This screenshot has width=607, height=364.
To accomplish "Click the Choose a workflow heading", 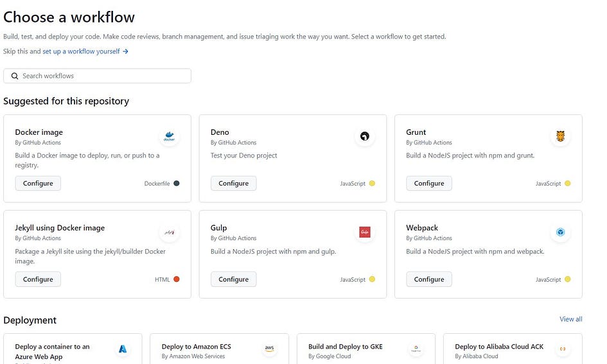I will (69, 17).
